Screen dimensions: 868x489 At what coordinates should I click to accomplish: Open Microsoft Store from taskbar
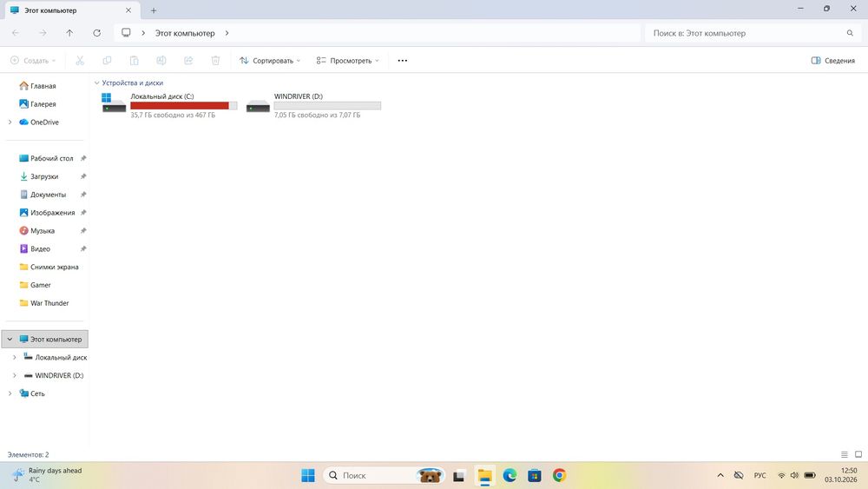[534, 475]
